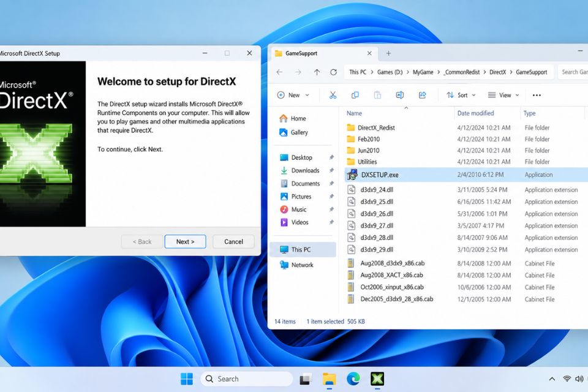Navigate up one folder level
Viewport: 588px width, 392px height.
click(x=317, y=72)
